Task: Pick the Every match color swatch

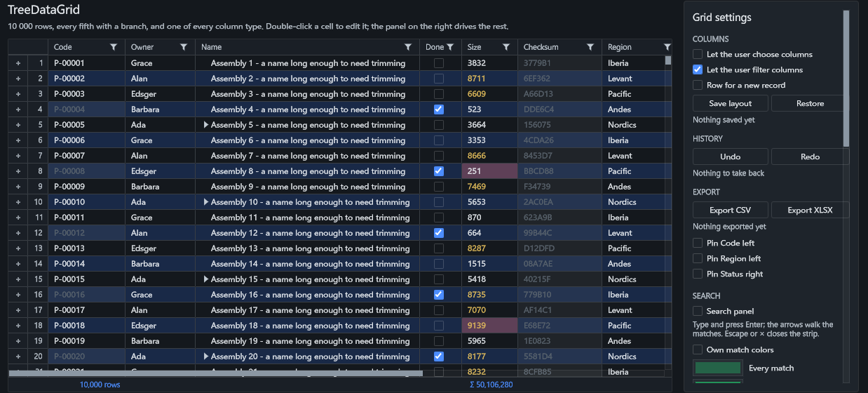Action: coord(717,368)
